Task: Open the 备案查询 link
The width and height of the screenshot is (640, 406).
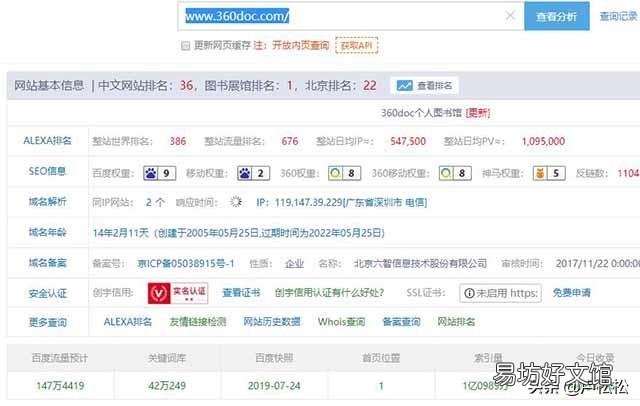Action: tap(401, 322)
